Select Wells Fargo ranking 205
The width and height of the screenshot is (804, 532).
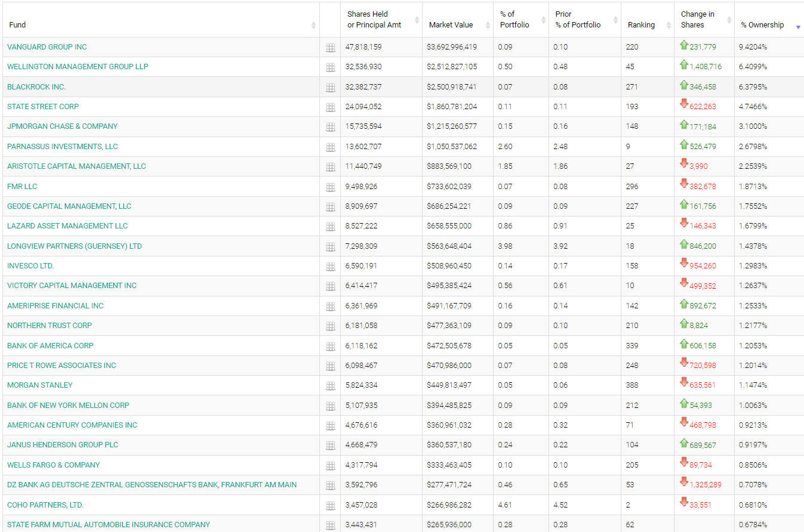(x=632, y=465)
